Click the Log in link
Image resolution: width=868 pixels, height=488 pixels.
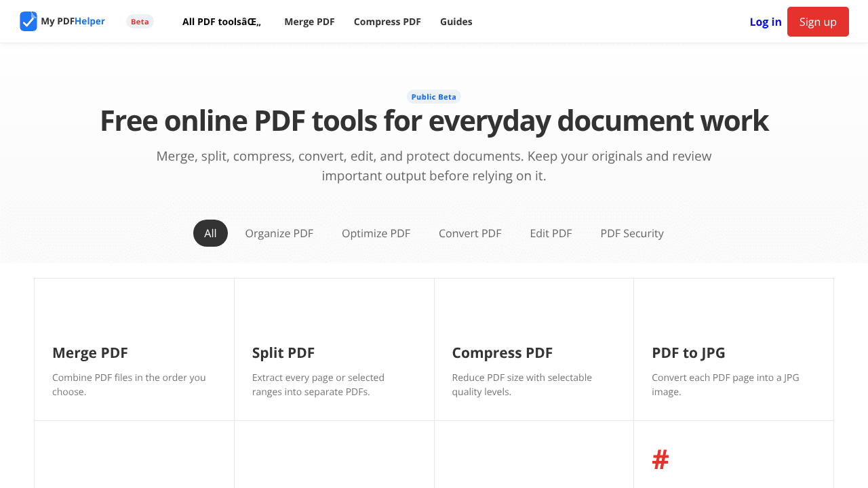coord(766,22)
